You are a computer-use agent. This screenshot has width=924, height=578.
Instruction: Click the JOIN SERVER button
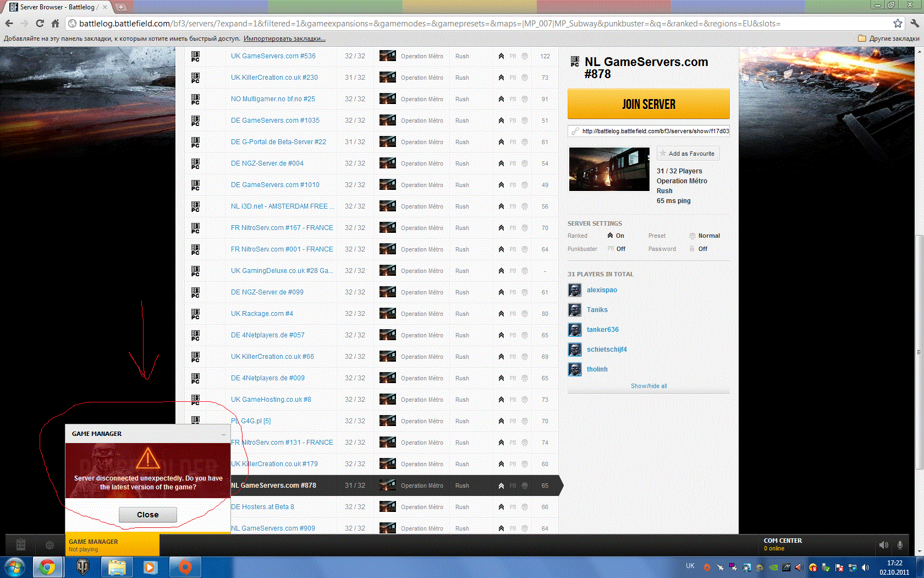tap(648, 104)
